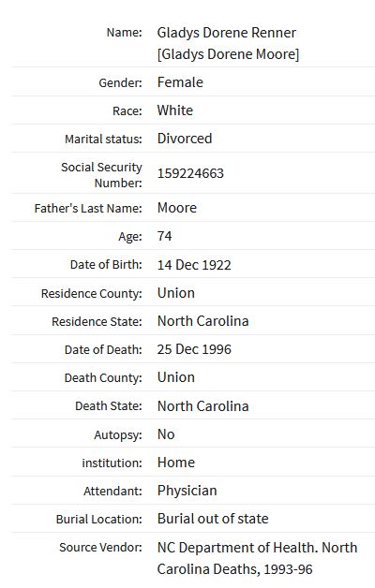Click the Autopsy value No
The width and height of the screenshot is (375, 588).
pos(166,434)
